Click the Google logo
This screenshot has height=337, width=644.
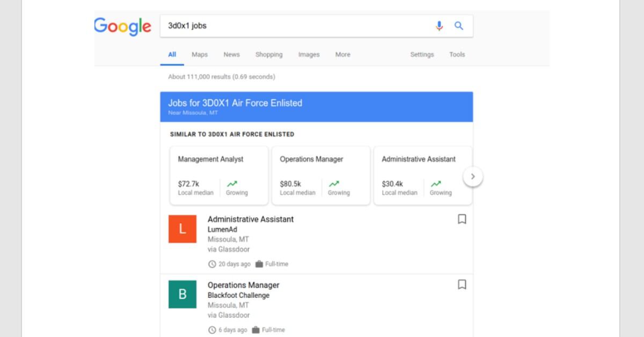pyautogui.click(x=123, y=26)
